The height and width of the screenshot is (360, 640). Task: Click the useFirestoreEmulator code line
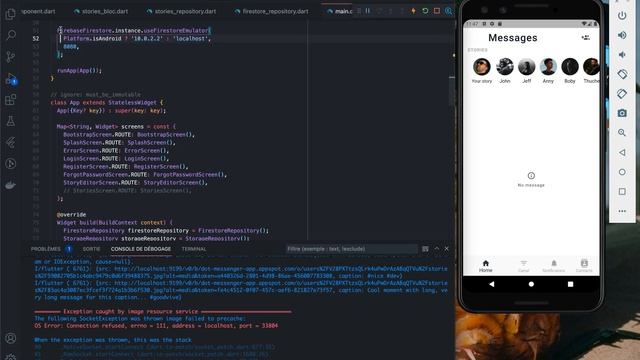[x=134, y=30]
